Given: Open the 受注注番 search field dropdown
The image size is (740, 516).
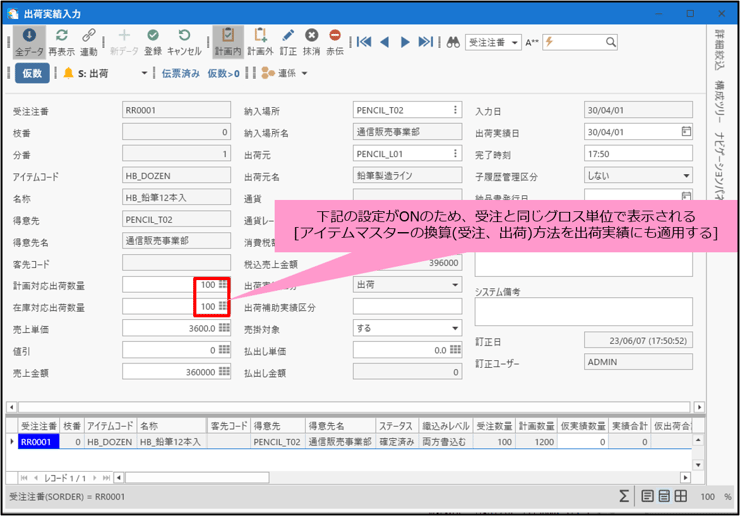Looking at the screenshot, I should pyautogui.click(x=515, y=43).
